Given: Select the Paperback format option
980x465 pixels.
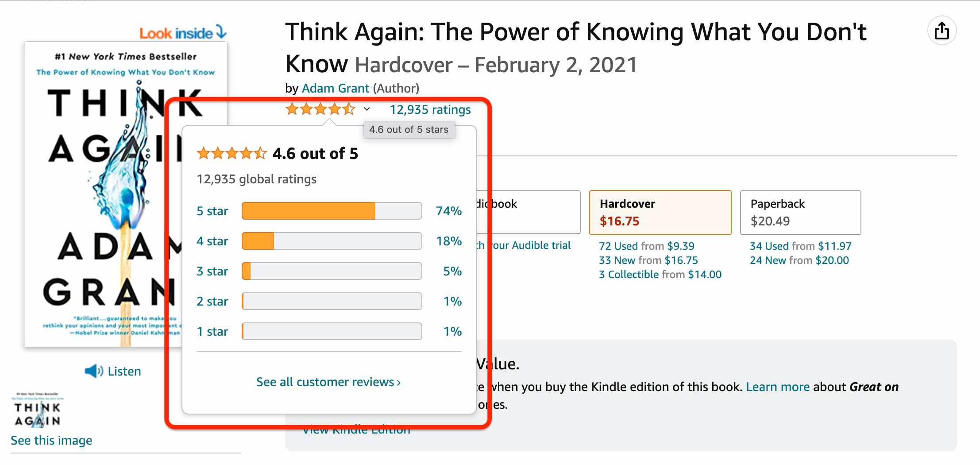Looking at the screenshot, I should pyautogui.click(x=800, y=213).
